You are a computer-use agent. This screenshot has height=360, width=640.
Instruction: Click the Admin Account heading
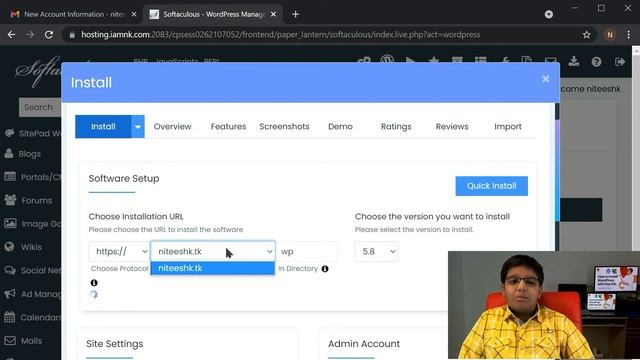click(364, 344)
